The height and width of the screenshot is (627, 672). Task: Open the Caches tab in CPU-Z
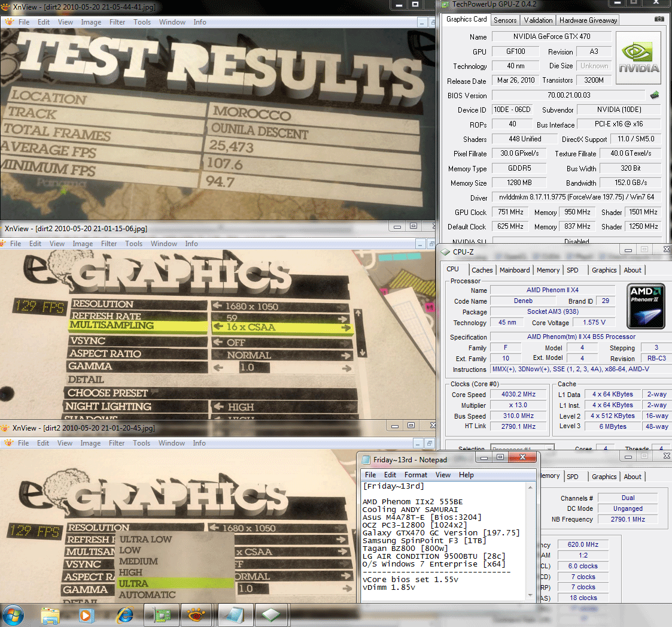pos(482,269)
